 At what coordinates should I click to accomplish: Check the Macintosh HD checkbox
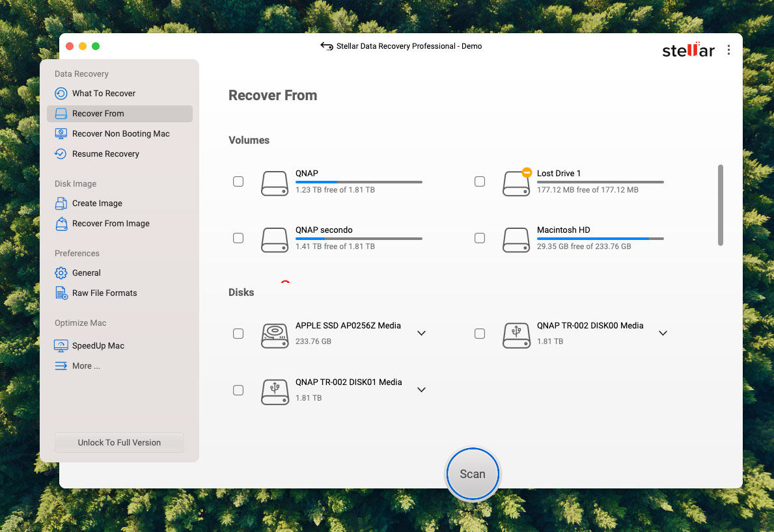tap(479, 238)
